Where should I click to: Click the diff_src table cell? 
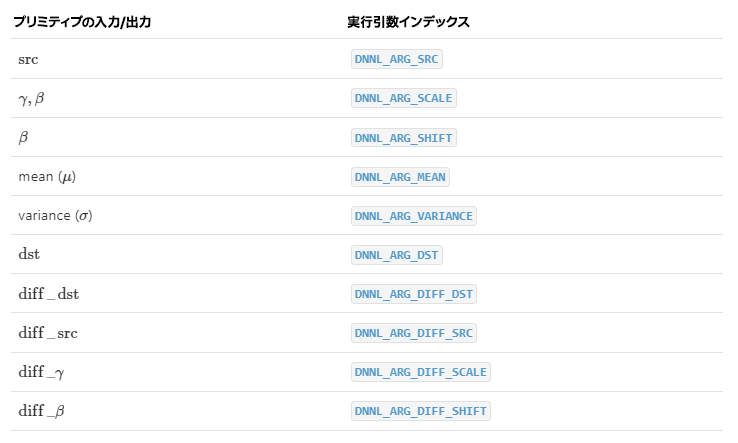(48, 333)
